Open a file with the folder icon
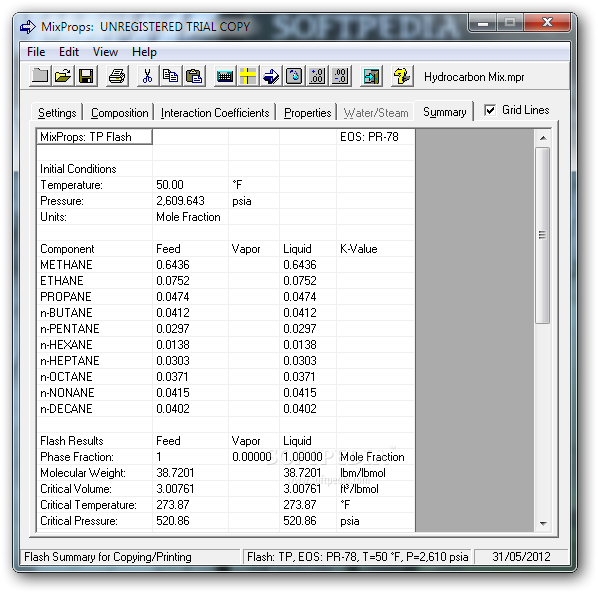Image resolution: width=598 pixels, height=593 pixels. click(x=63, y=76)
